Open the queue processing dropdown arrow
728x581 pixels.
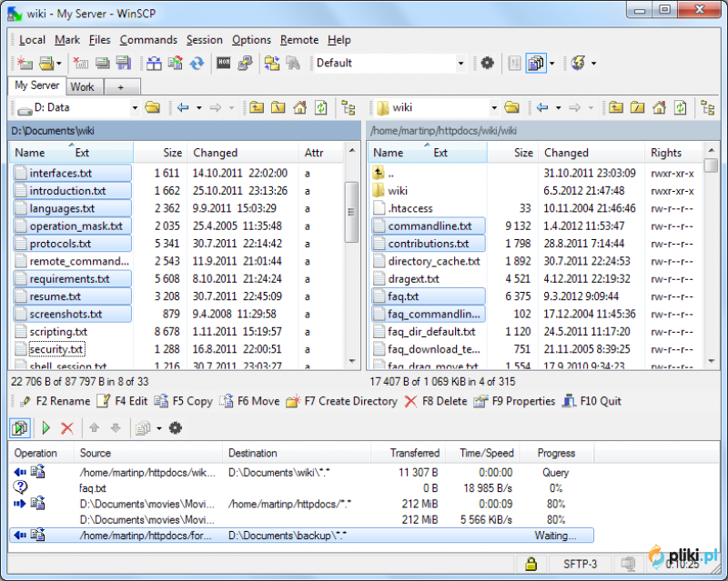tap(158, 428)
